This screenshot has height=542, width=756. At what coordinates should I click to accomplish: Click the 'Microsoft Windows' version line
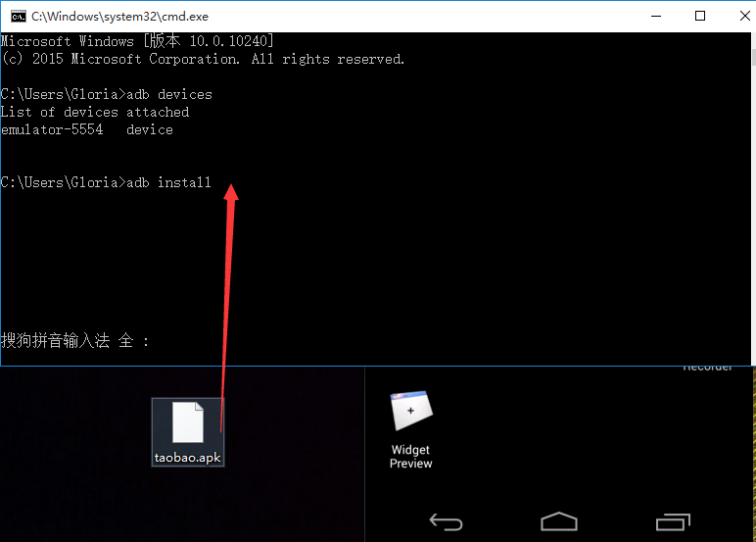click(x=137, y=41)
